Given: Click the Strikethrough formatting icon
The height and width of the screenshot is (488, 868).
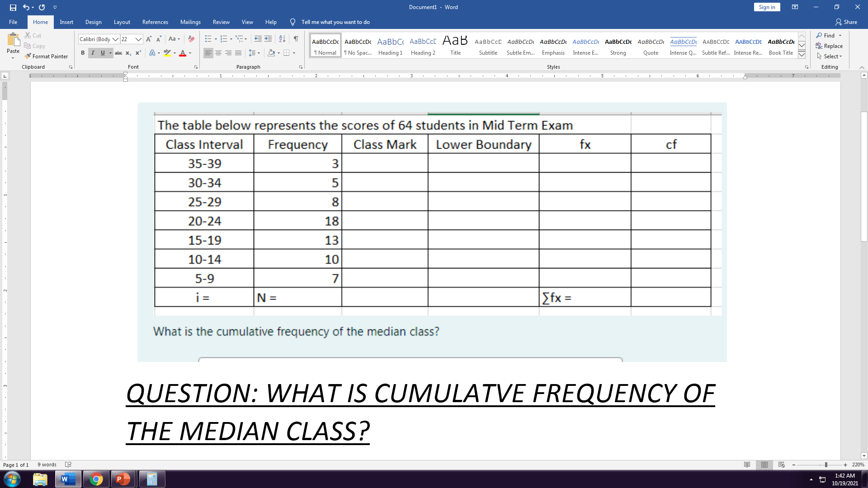Looking at the screenshot, I should coord(118,53).
